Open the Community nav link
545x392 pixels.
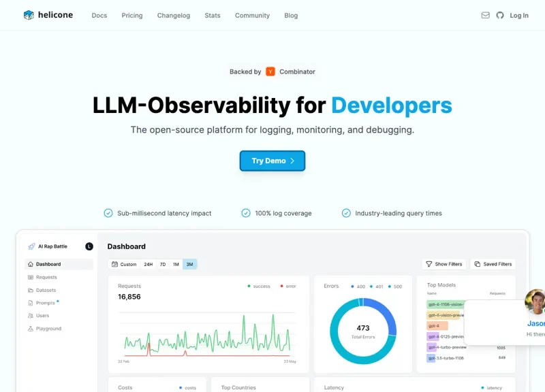pos(252,15)
